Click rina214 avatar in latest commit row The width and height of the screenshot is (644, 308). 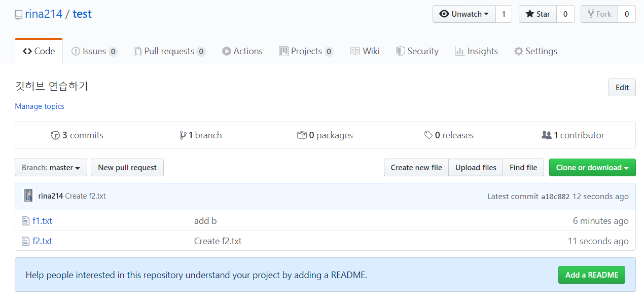click(28, 196)
